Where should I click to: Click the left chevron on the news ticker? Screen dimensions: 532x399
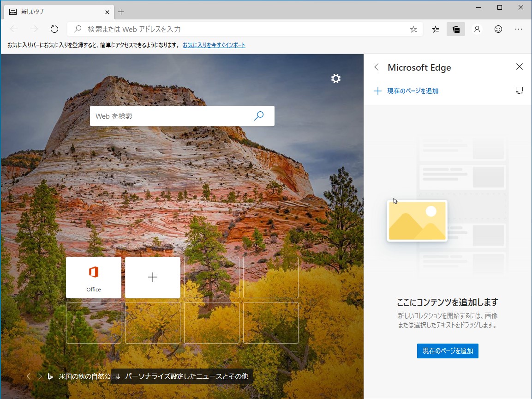click(29, 376)
